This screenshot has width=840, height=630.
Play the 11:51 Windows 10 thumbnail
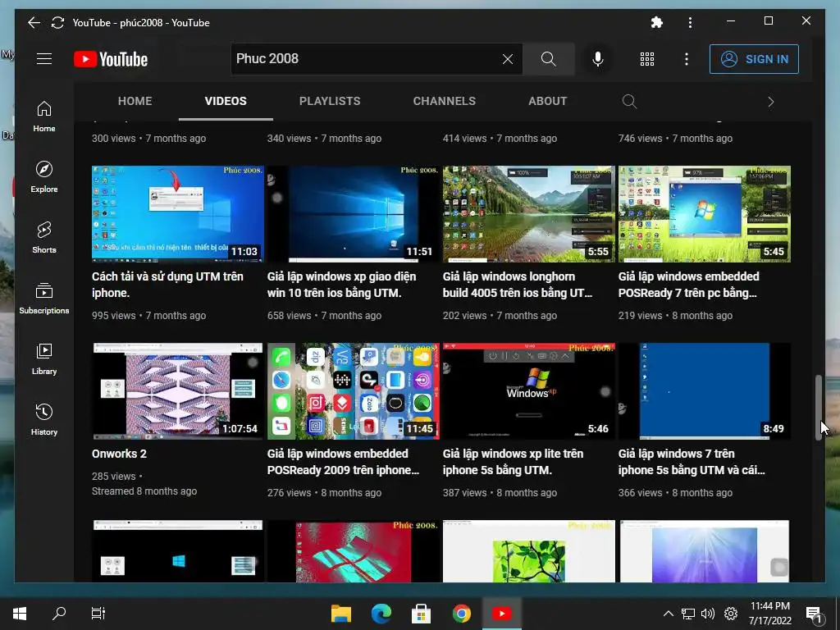353,214
